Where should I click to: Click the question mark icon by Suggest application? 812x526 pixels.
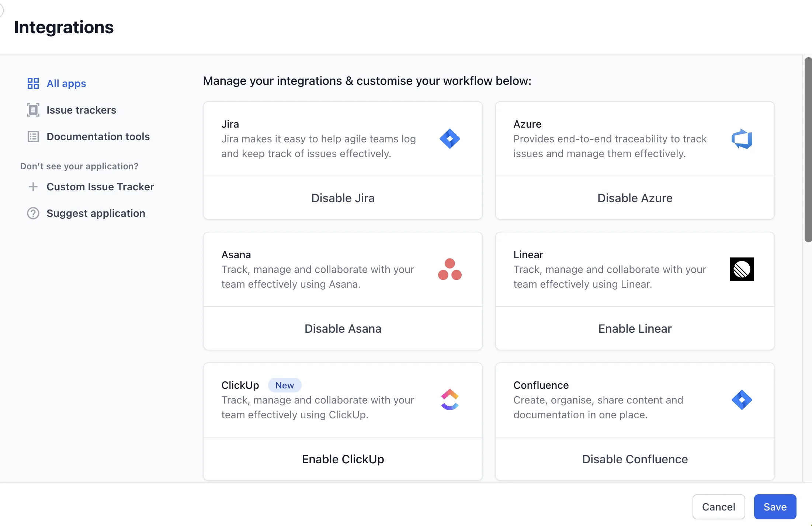click(33, 213)
